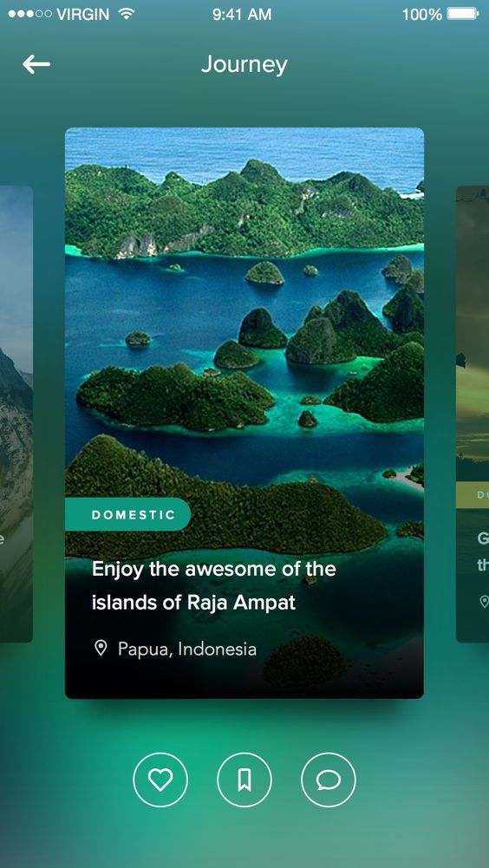Switch to the previous card on the left
This screenshot has height=868, width=489.
pos(16,414)
